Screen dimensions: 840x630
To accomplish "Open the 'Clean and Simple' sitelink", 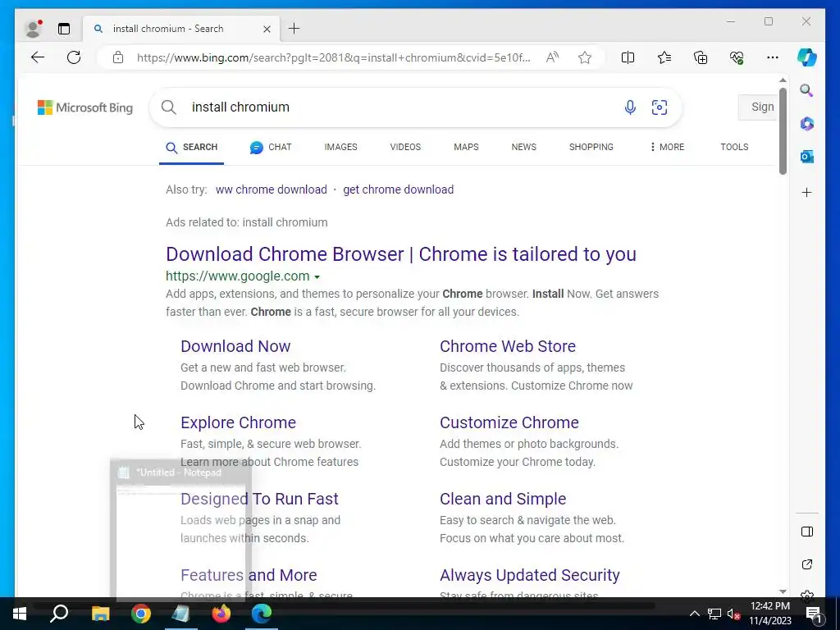I will tap(503, 499).
